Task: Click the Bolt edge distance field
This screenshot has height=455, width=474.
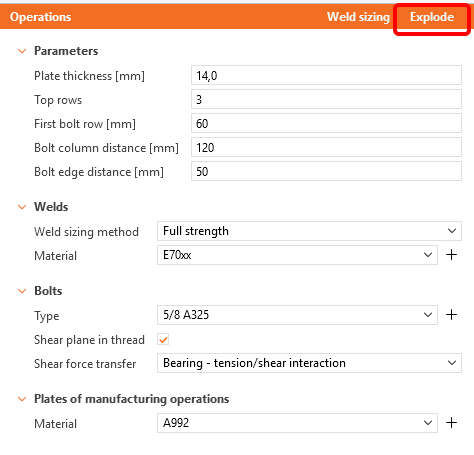Action: point(326,171)
